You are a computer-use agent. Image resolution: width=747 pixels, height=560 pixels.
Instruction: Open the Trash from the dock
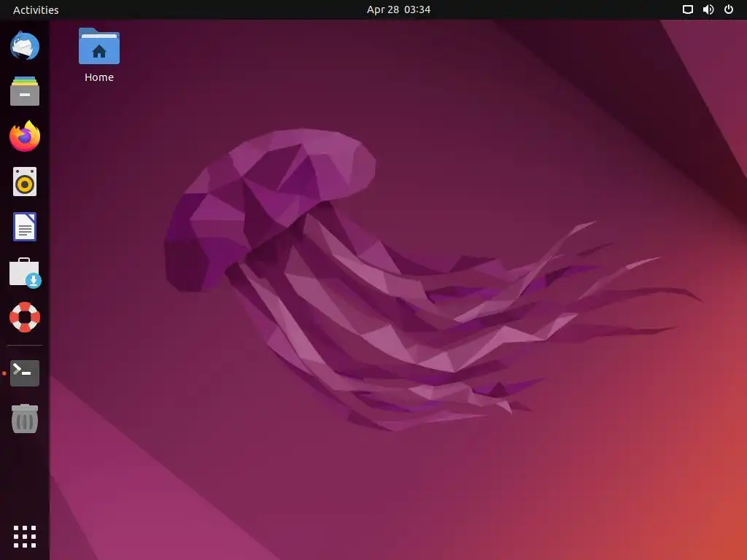point(25,418)
